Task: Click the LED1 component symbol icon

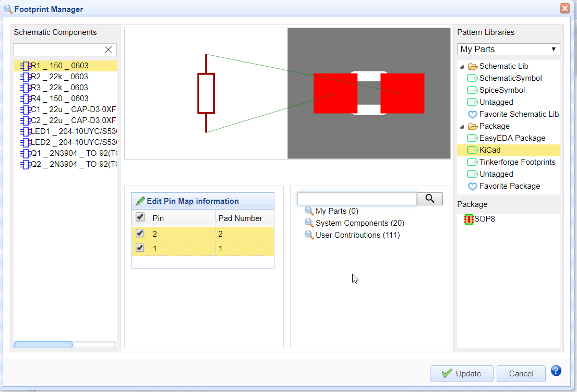Action: [x=25, y=132]
